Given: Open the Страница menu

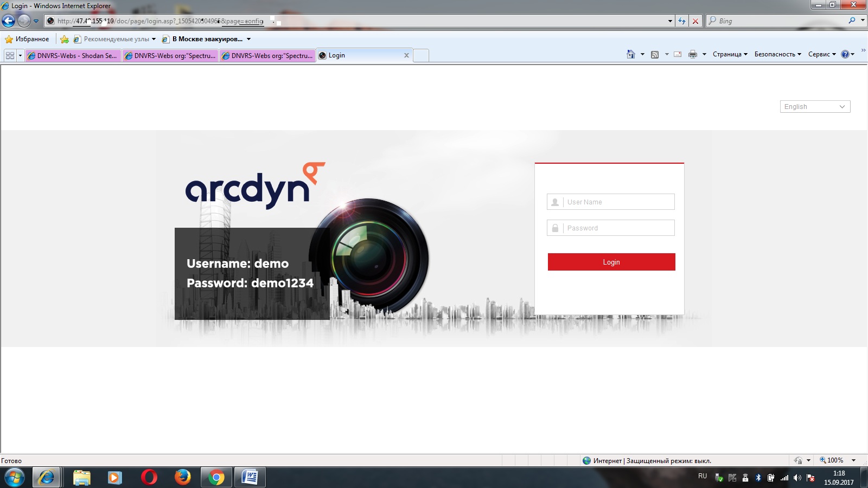Looking at the screenshot, I should click(730, 54).
